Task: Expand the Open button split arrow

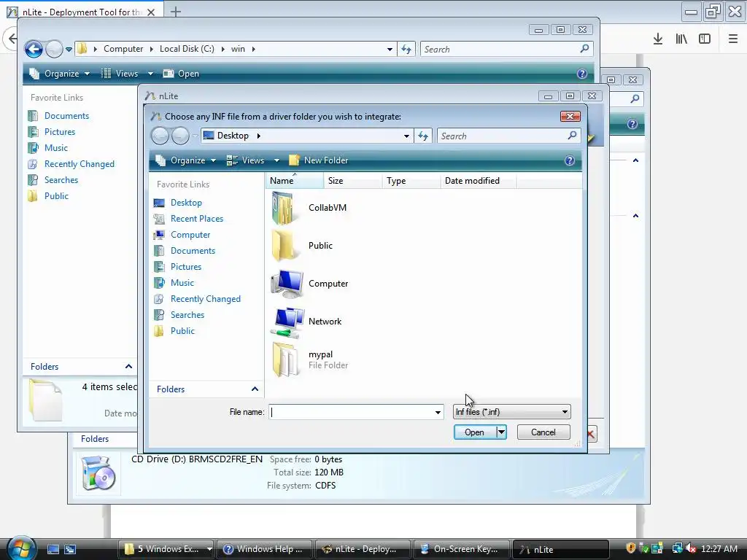Action: [x=501, y=432]
